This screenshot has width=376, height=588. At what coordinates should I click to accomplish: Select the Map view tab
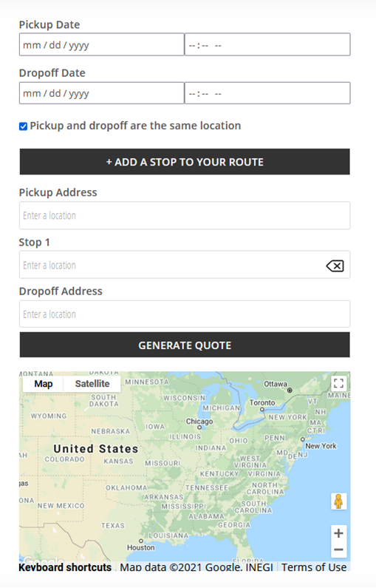(43, 384)
